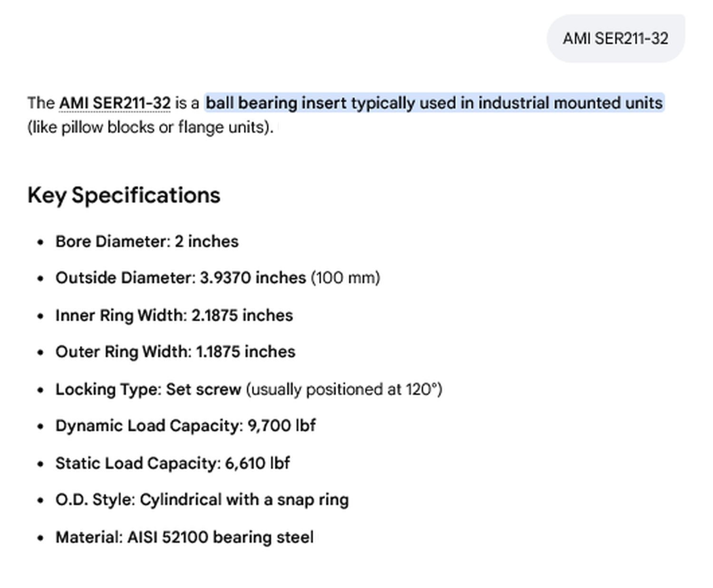Click usually positioned at 120° note
This screenshot has height=588, width=713.
point(344,389)
